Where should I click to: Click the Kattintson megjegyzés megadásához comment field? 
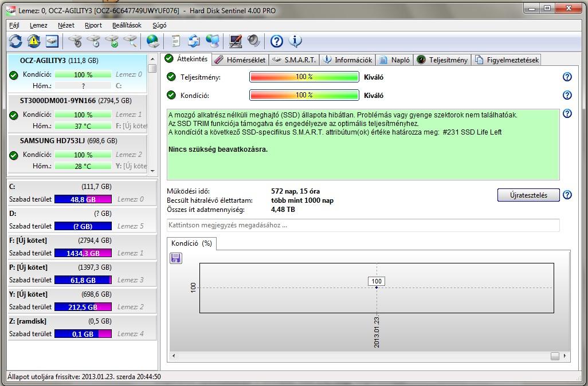[x=363, y=225]
